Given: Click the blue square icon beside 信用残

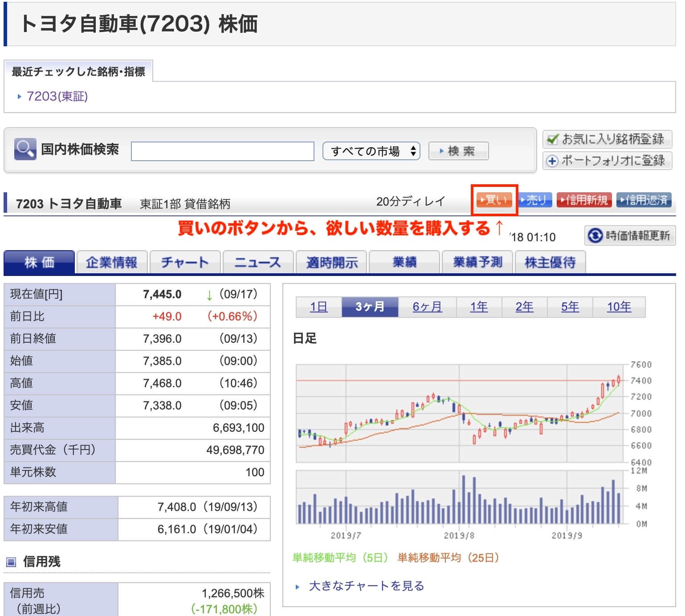Looking at the screenshot, I should [12, 562].
